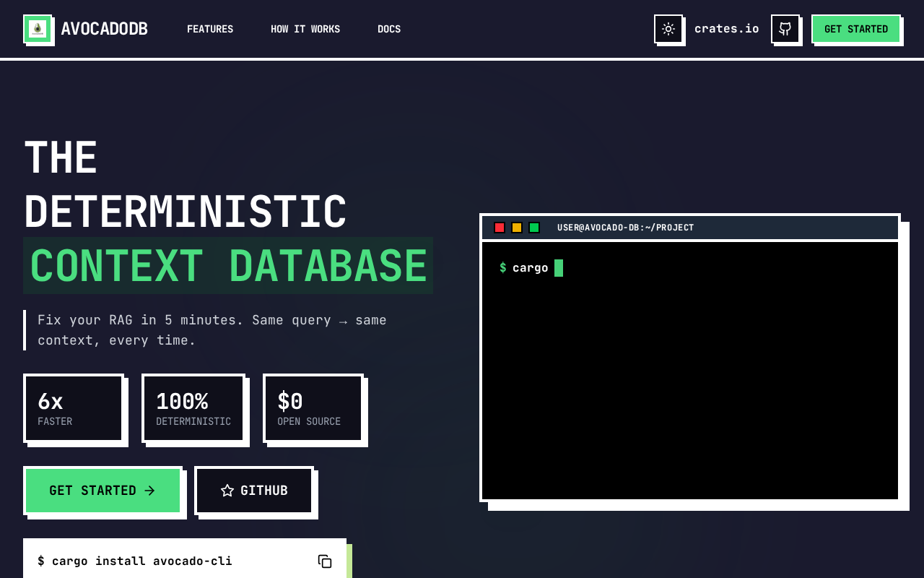This screenshot has width=924, height=578.
Task: Open the Docs nav link
Action: coord(389,29)
